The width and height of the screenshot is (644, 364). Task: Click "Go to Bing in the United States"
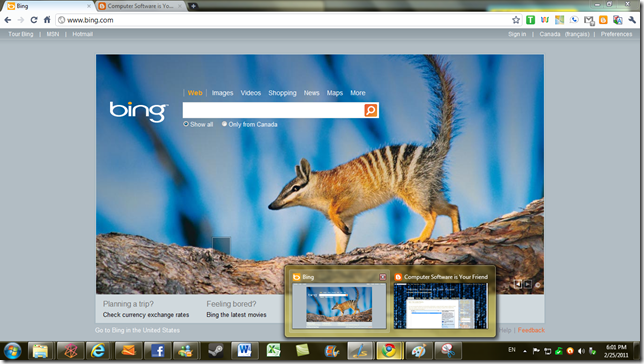pyautogui.click(x=137, y=330)
